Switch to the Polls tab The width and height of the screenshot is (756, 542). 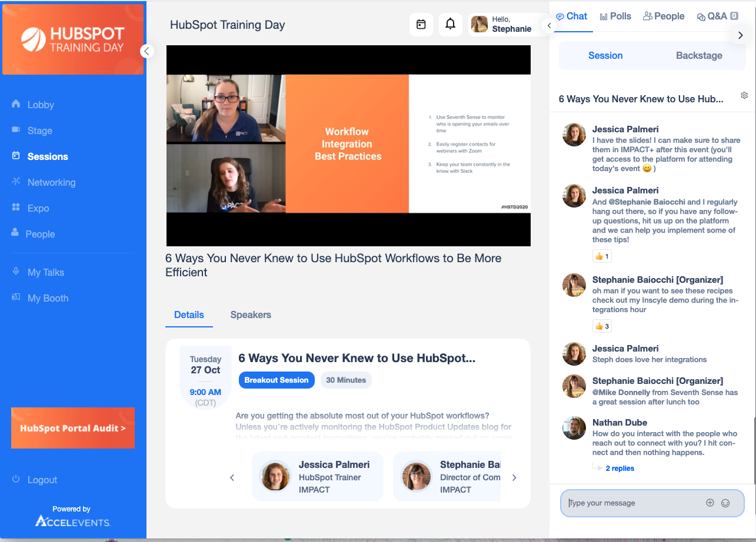615,16
